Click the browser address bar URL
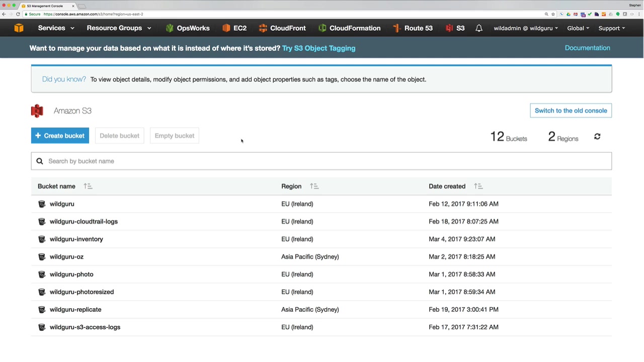The height and width of the screenshot is (362, 644). point(94,14)
